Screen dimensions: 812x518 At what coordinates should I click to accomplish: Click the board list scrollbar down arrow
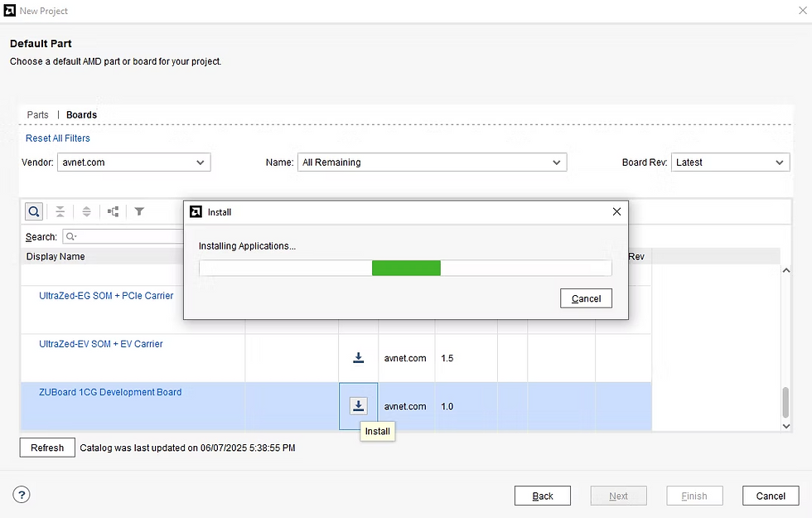point(786,426)
